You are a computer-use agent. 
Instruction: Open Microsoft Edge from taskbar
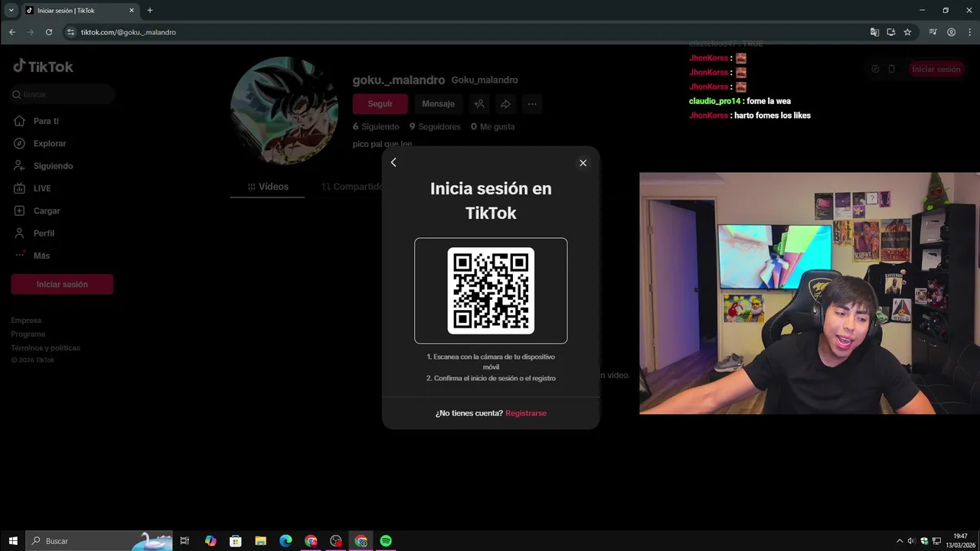click(286, 541)
